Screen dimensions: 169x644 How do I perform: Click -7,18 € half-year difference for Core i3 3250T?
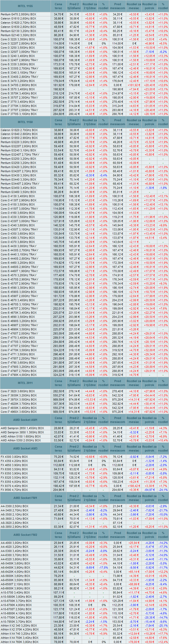click(x=150, y=52)
